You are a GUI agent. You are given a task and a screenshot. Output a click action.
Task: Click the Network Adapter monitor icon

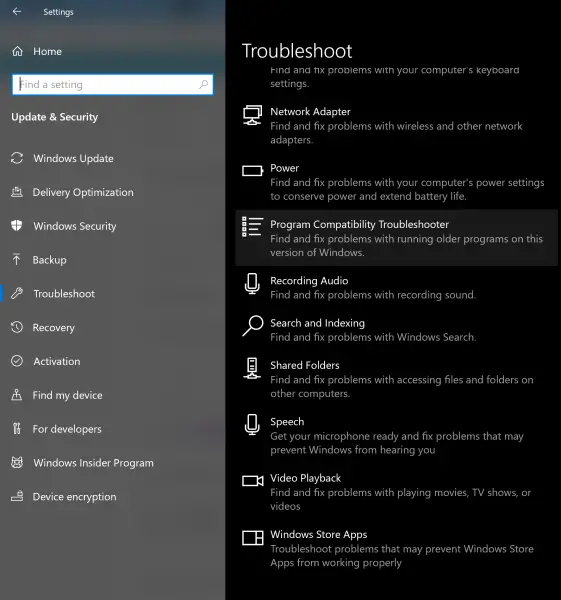[253, 115]
